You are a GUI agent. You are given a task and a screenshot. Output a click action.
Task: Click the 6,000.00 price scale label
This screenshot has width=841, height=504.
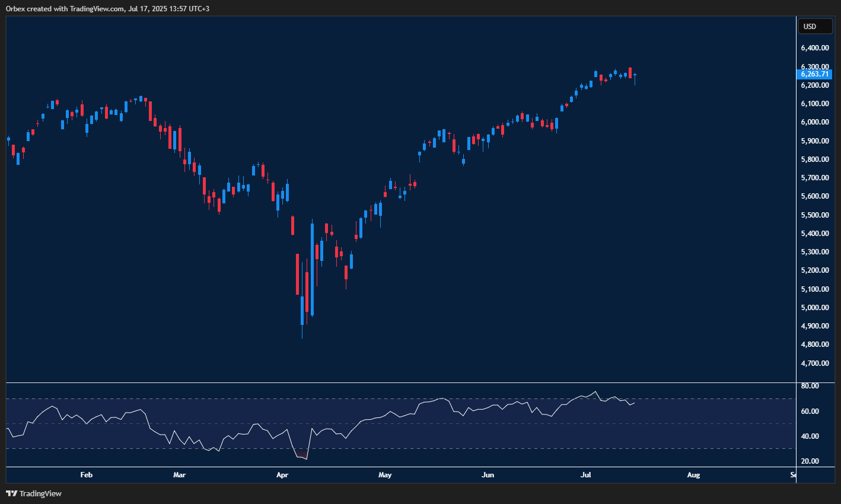tap(814, 122)
